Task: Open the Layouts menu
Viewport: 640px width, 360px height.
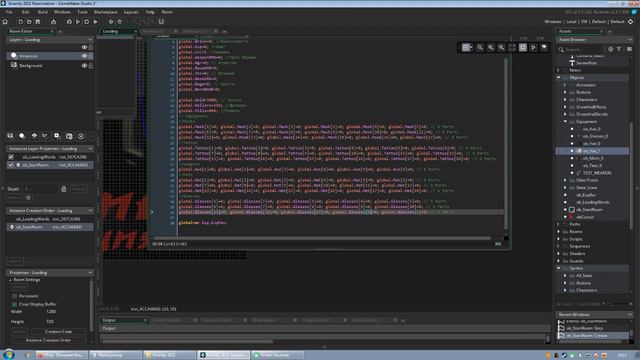Action: point(131,12)
